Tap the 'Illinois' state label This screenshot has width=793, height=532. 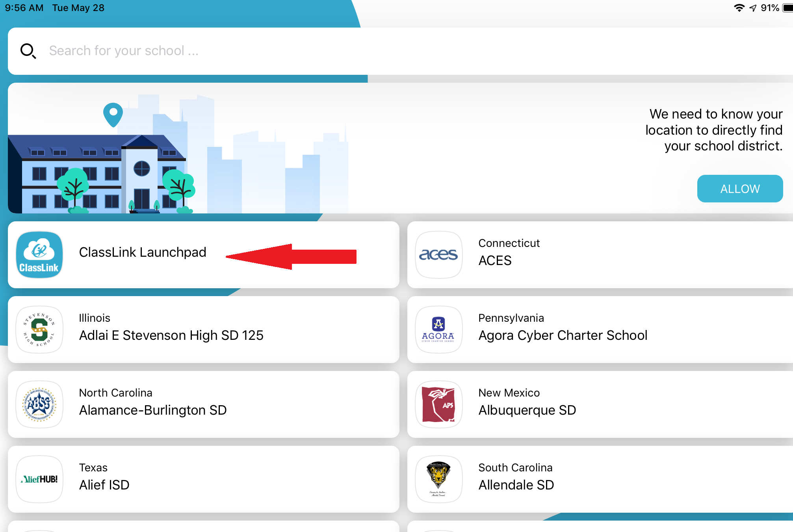95,318
